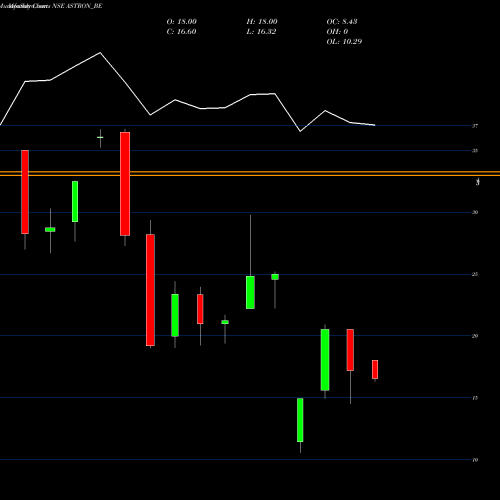Click the NSE ASTRON_BE chart title
The height and width of the screenshot is (500, 500).
pos(51,6)
